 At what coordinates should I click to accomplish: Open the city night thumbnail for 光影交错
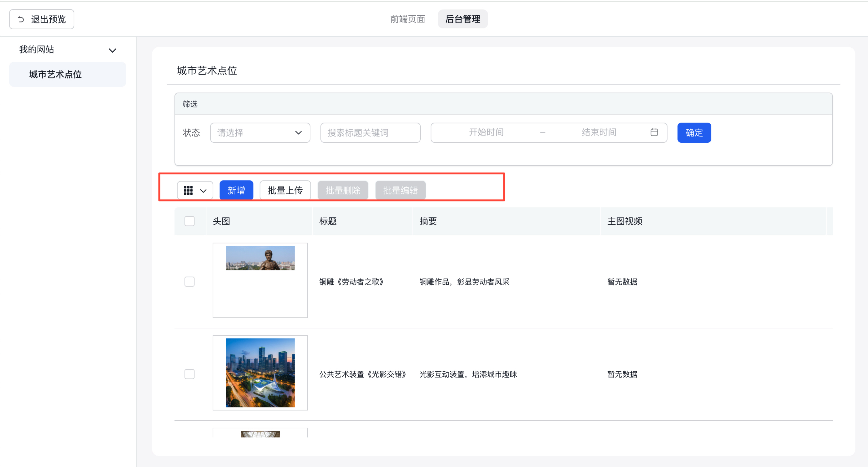click(260, 373)
